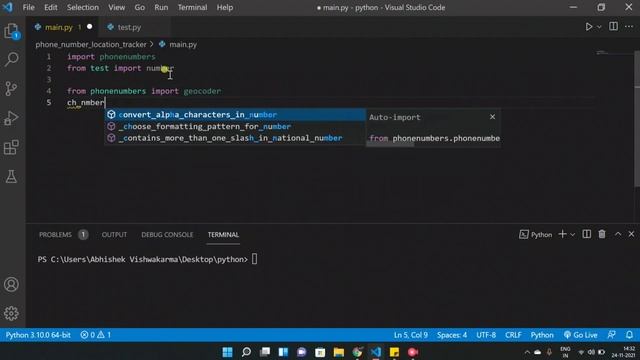Open Chrome from the taskbar
Image resolution: width=640 pixels, height=360 pixels.
pyautogui.click(x=357, y=352)
